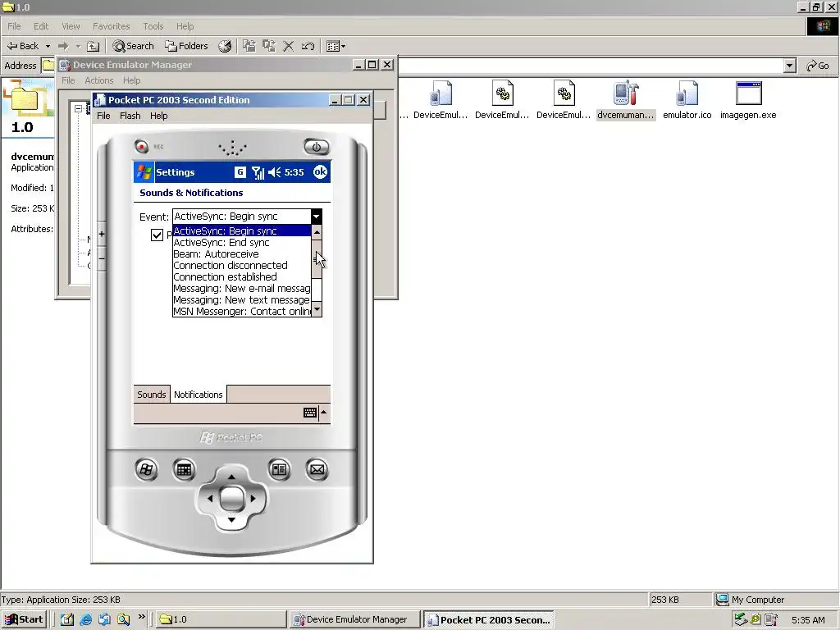
Task: Switch to the Sounds tab
Action: point(151,395)
